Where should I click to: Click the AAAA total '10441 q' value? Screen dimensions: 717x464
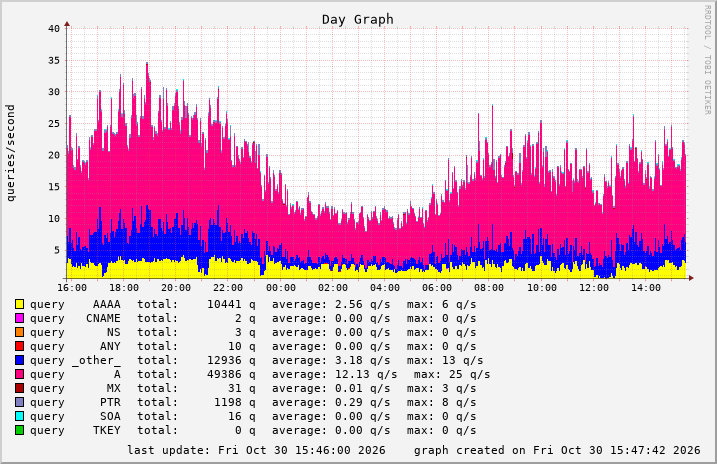pyautogui.click(x=231, y=304)
